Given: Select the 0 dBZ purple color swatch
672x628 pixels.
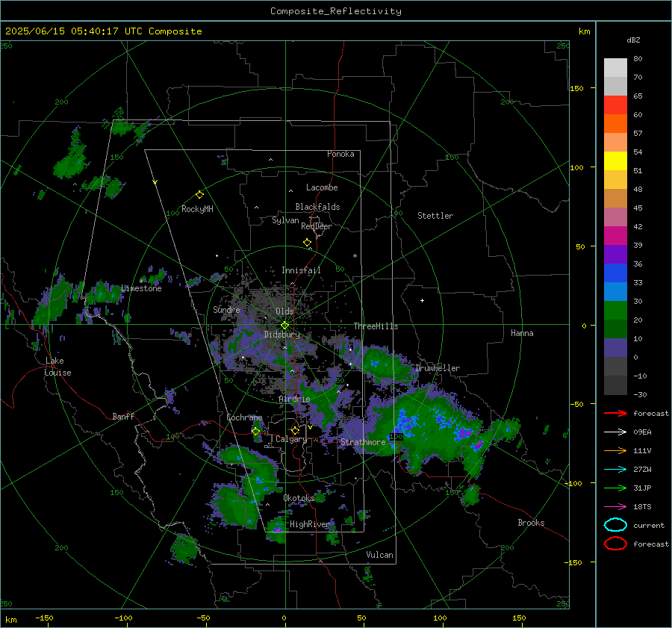Looking at the screenshot, I should coord(615,348).
